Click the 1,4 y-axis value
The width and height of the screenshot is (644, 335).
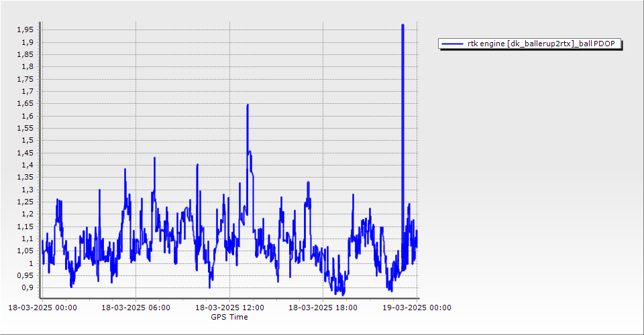(x=27, y=165)
